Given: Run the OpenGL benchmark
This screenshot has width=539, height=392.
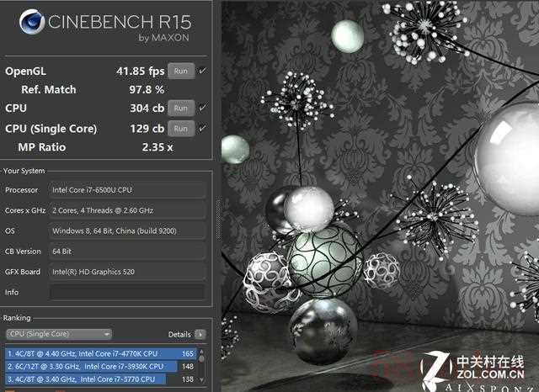Looking at the screenshot, I should click(x=179, y=71).
